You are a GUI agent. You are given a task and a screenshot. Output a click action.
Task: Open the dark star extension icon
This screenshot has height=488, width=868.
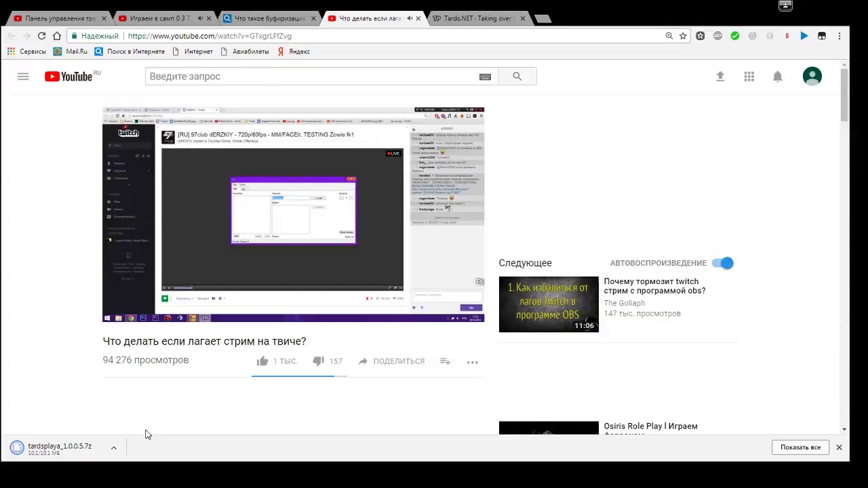coord(701,36)
